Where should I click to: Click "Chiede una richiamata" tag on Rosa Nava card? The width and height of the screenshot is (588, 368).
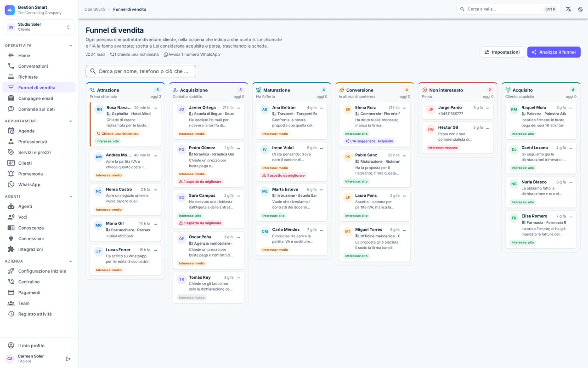click(117, 134)
